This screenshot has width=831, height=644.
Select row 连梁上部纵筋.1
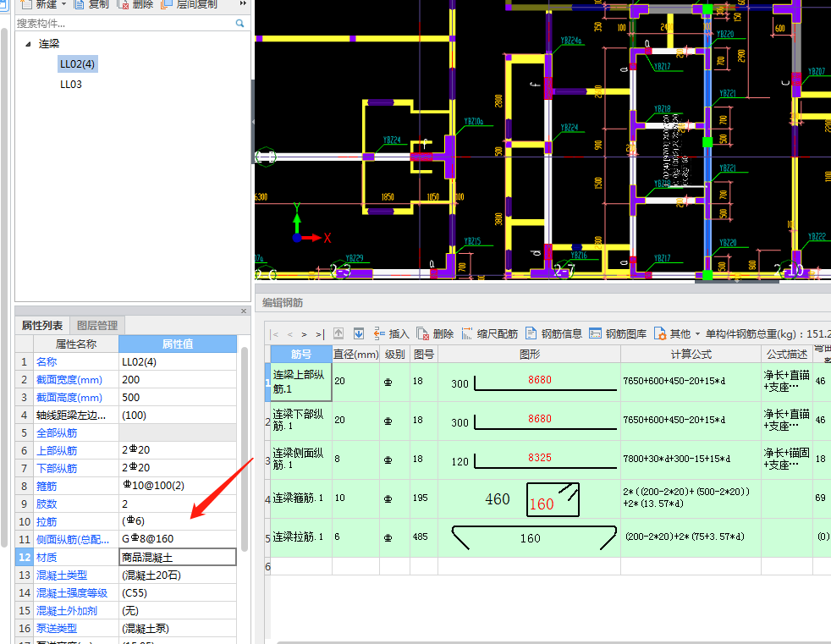pos(301,382)
